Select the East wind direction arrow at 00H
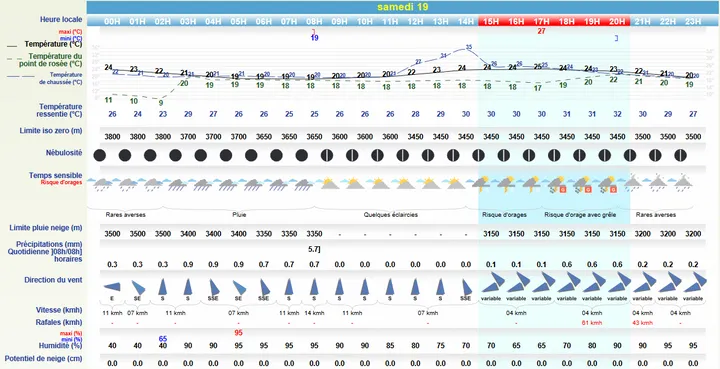Image resolution: width=720 pixels, height=369 pixels. pos(112,287)
